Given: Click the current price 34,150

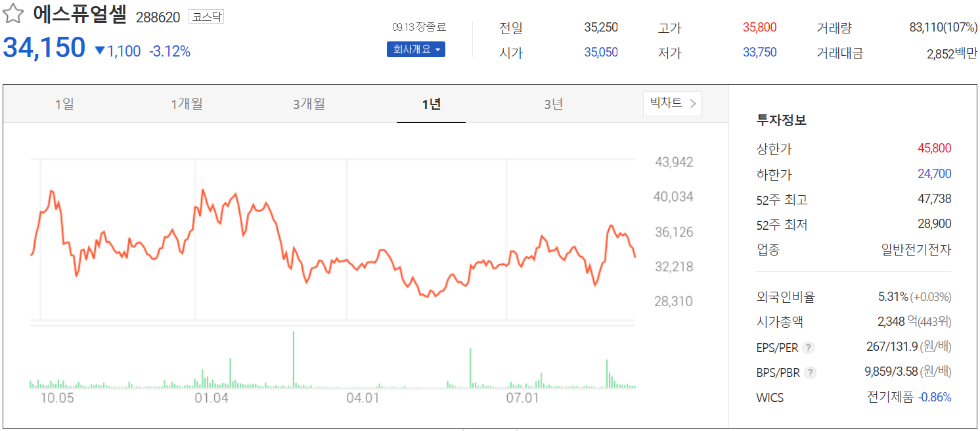Looking at the screenshot, I should [44, 48].
